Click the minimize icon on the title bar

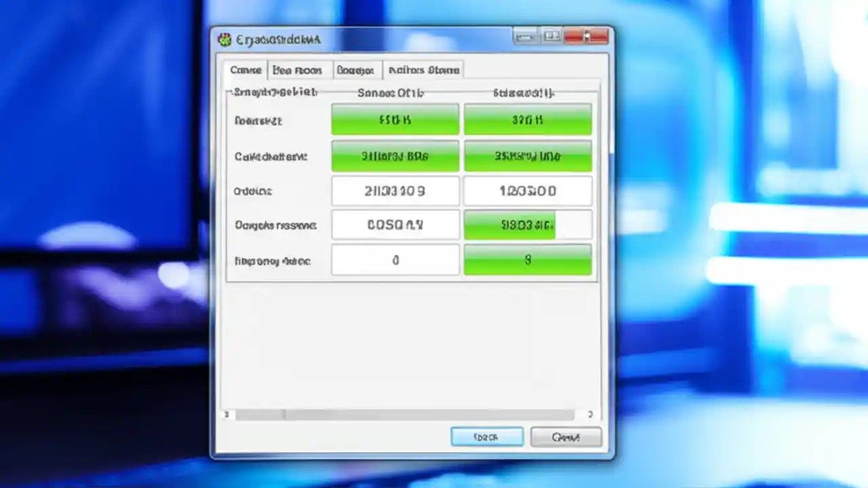[x=526, y=36]
